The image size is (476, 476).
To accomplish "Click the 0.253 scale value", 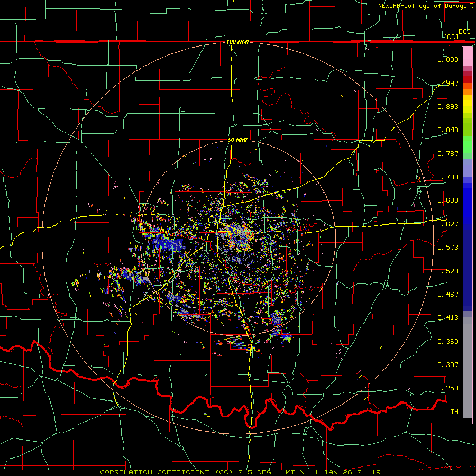I will pyautogui.click(x=448, y=388).
